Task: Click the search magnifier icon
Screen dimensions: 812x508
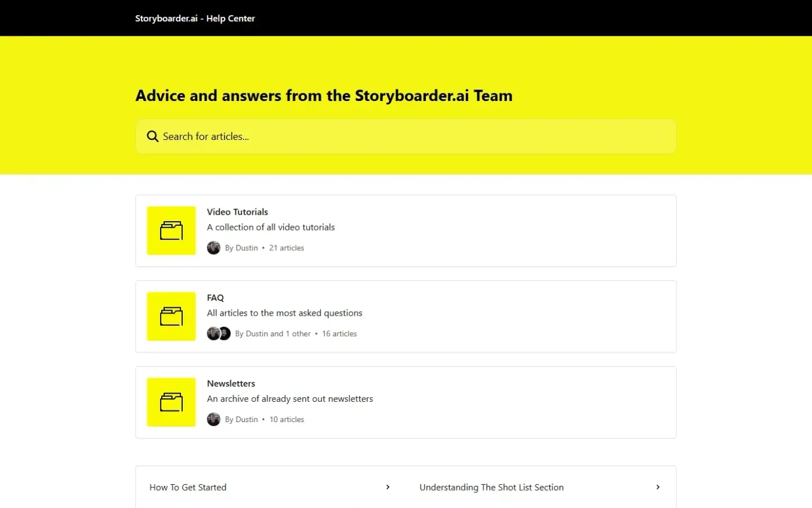Action: [x=153, y=136]
